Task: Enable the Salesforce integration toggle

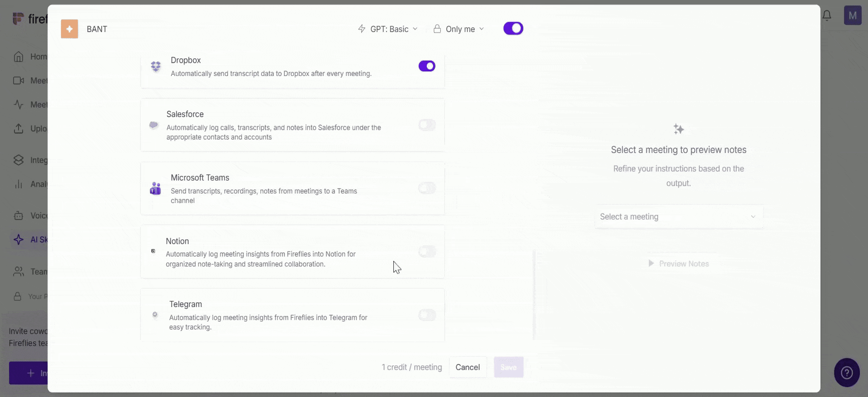Action: pyautogui.click(x=427, y=125)
